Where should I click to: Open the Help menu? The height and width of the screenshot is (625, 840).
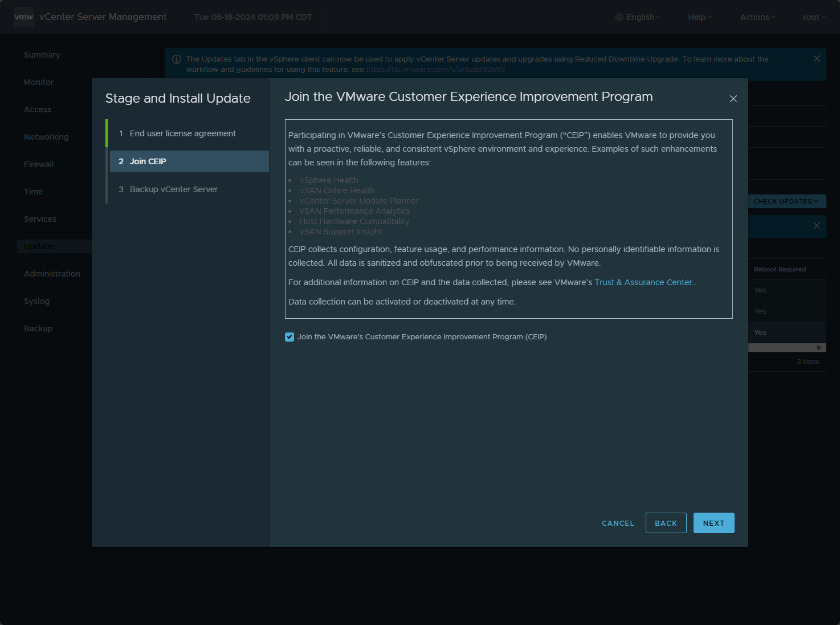[x=700, y=17]
